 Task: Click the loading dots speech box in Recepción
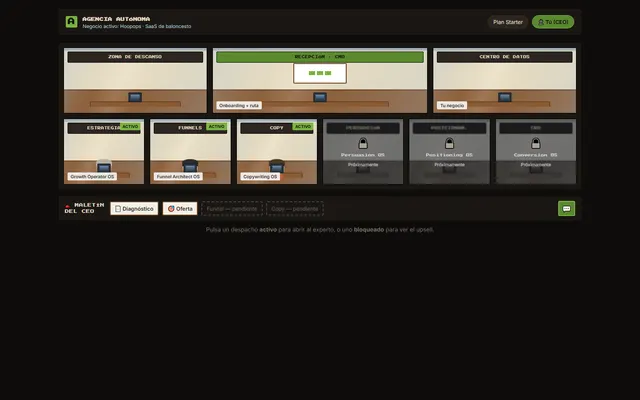pyautogui.click(x=320, y=73)
